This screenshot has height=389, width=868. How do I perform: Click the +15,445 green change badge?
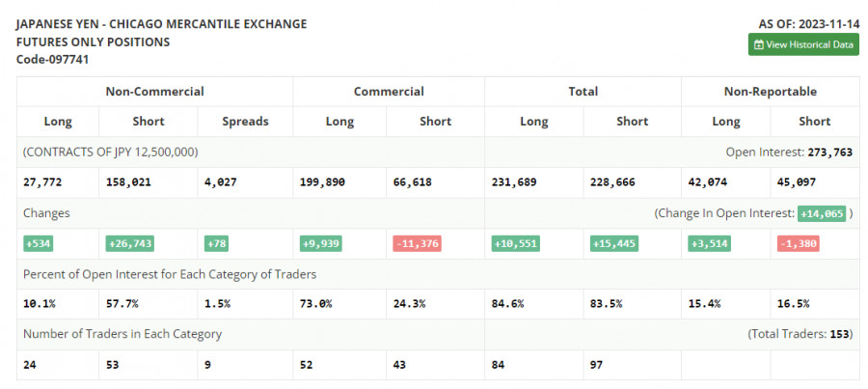coord(614,243)
